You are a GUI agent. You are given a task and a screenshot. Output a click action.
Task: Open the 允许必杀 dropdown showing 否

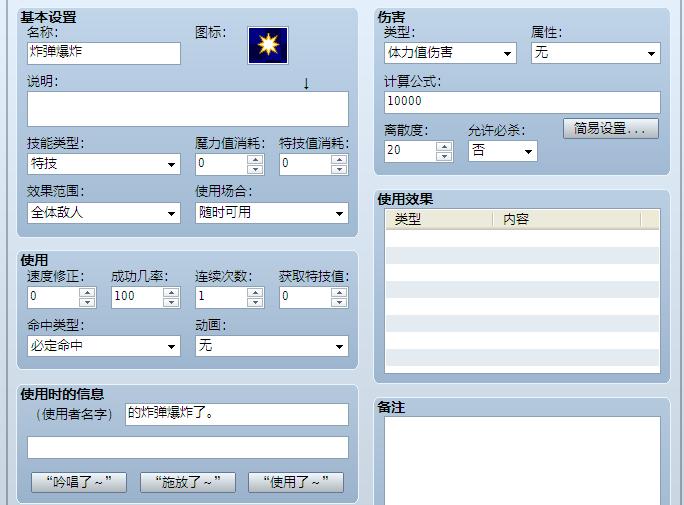503,151
